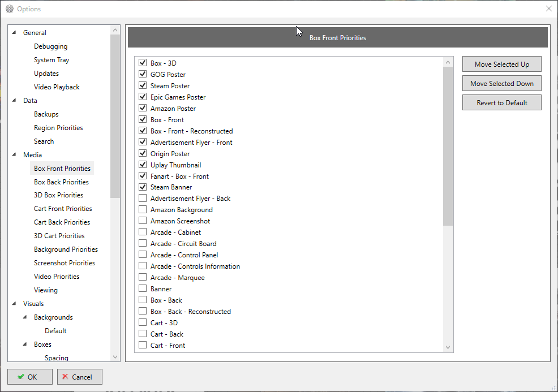Enable the Amazon Screenshot checkbox
The image size is (558, 392).
point(143,221)
